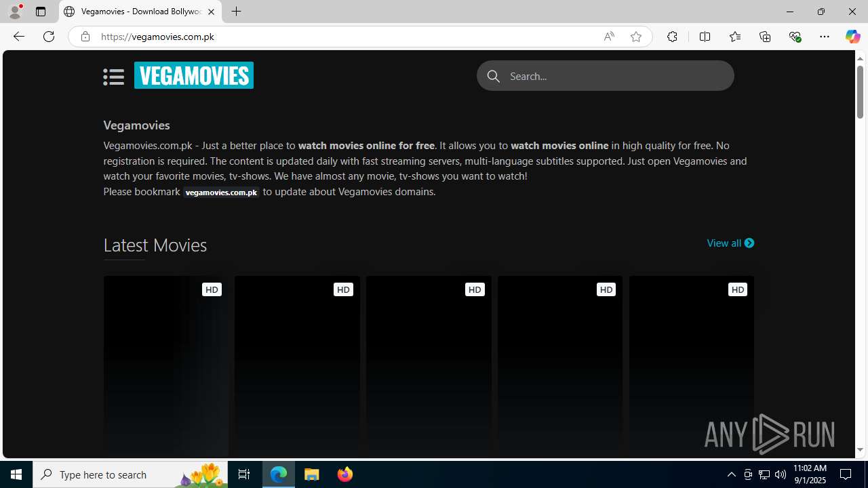
Task: Open the third Latest Movies poster
Action: [429, 367]
